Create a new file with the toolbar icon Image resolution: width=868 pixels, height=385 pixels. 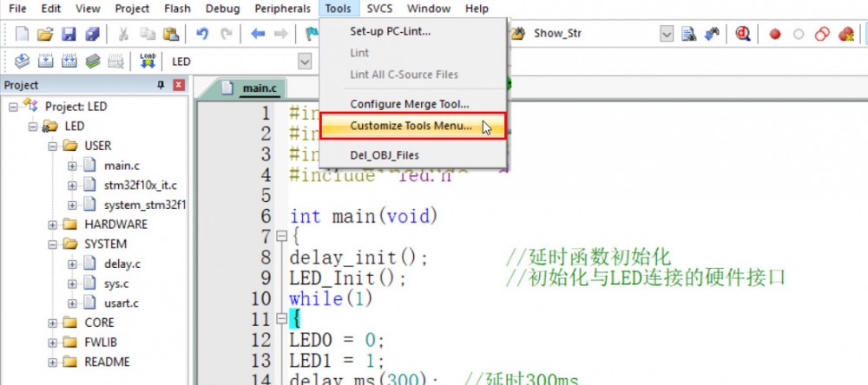click(x=22, y=34)
